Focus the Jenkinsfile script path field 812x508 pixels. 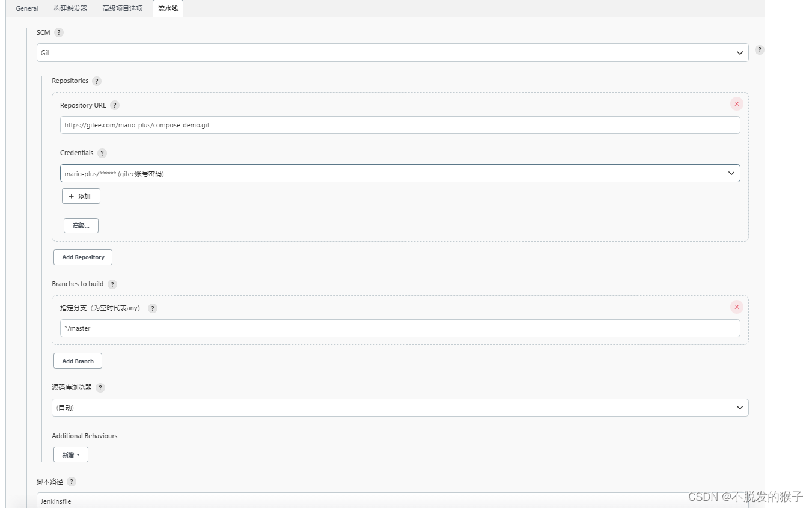click(x=392, y=501)
